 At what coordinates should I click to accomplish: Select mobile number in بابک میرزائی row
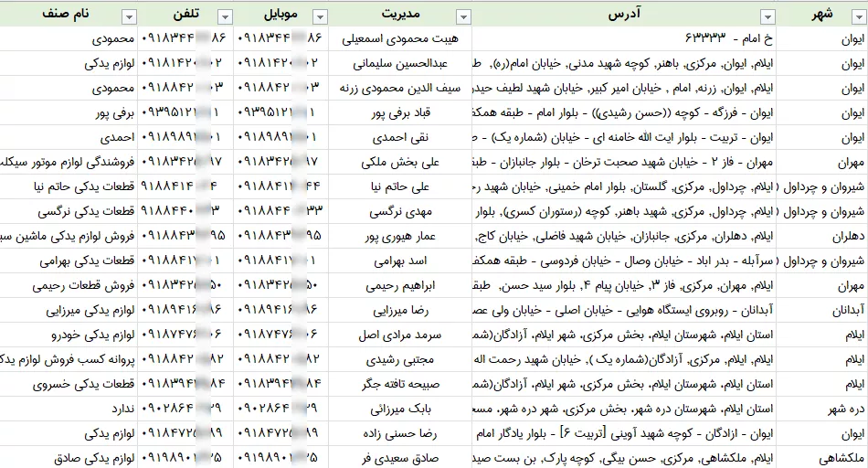point(281,409)
